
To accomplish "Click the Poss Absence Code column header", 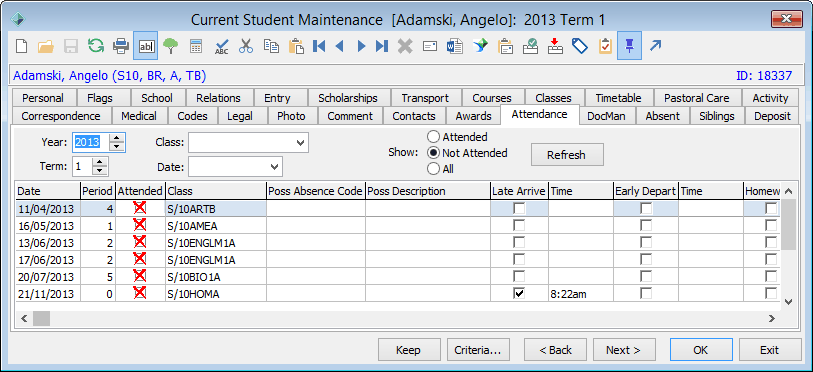I will (x=315, y=191).
